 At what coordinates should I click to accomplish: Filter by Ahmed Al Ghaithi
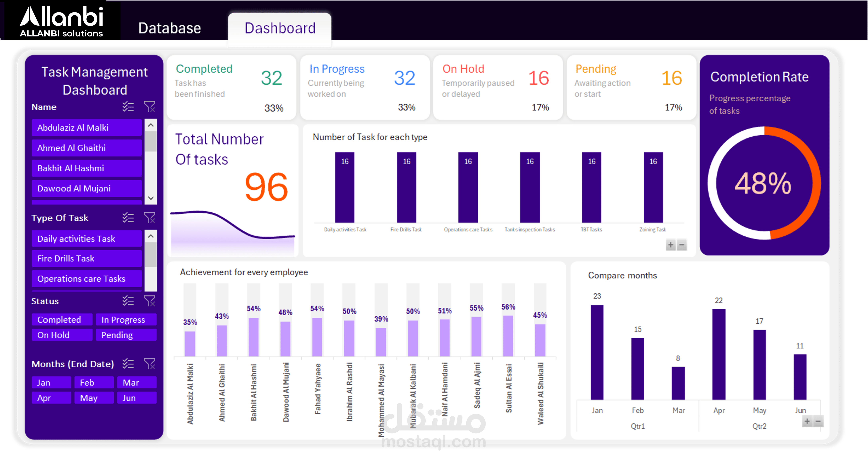point(87,148)
